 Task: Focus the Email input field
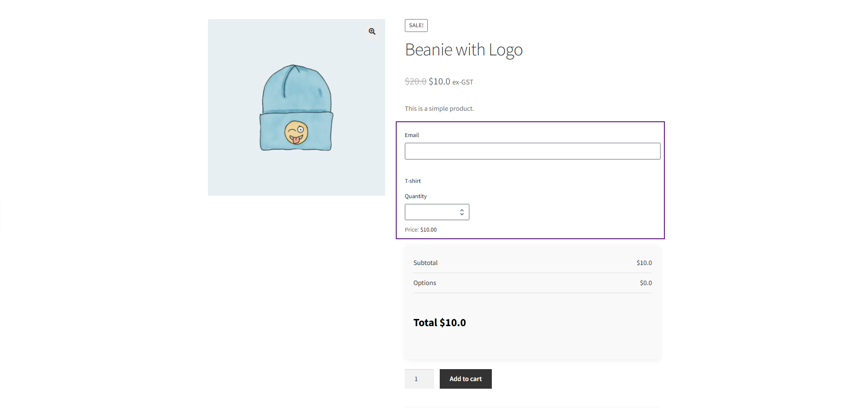(532, 151)
